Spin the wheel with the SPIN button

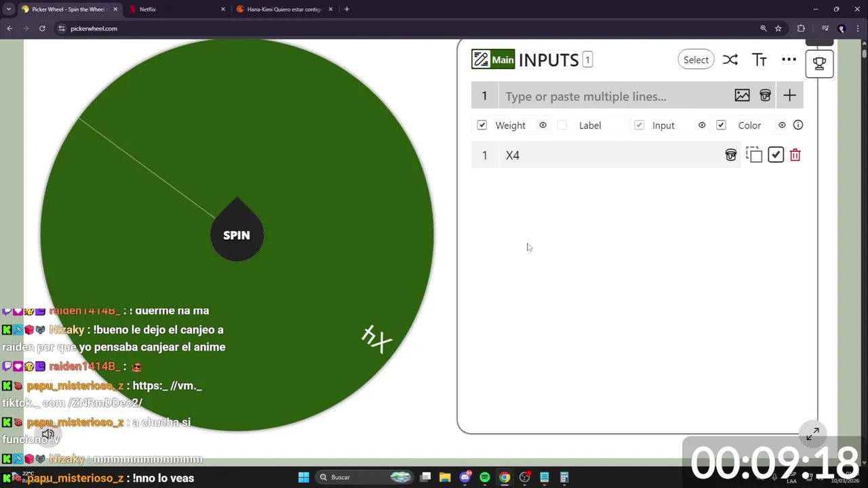coord(237,235)
